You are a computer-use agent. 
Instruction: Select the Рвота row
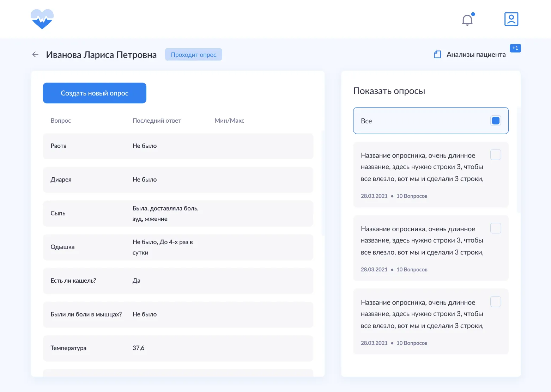(x=178, y=146)
